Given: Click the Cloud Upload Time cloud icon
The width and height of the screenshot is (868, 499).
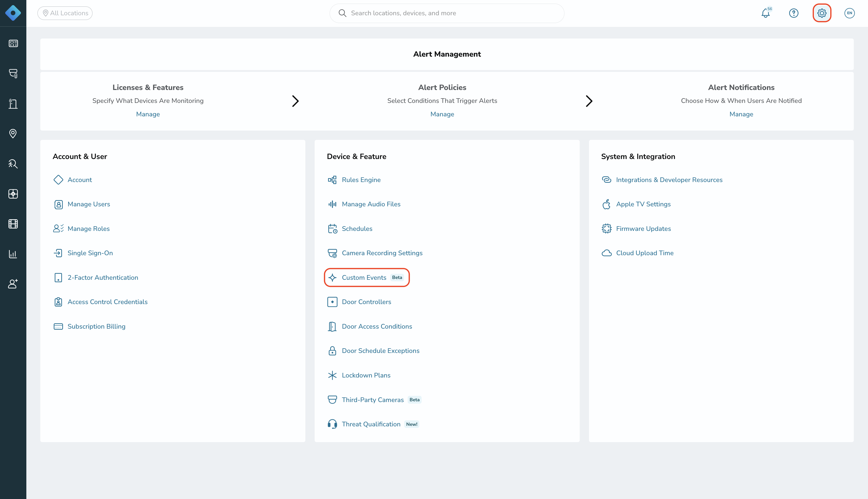Looking at the screenshot, I should [x=606, y=253].
